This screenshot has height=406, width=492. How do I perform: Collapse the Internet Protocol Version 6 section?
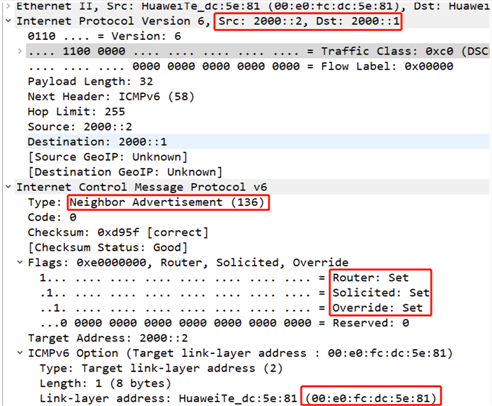[8, 21]
